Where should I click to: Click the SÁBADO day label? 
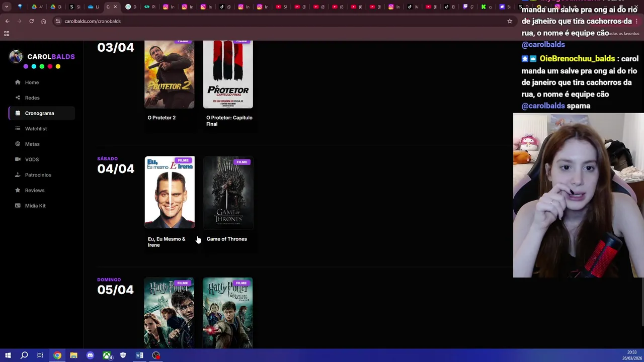pos(107,158)
